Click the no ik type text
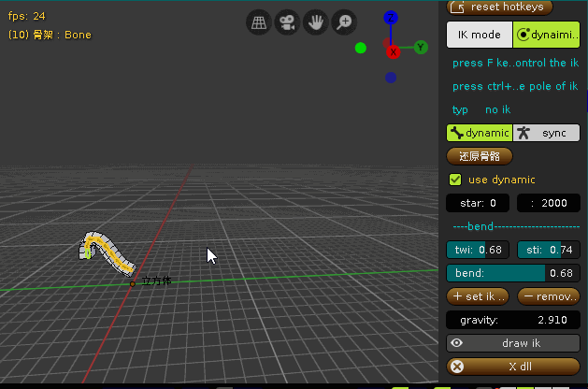The image size is (588, 389). (x=497, y=109)
